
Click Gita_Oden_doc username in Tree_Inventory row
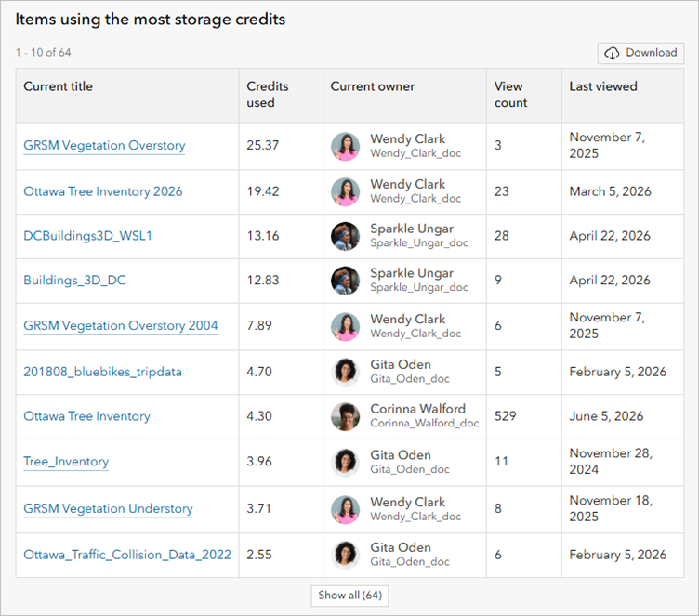click(410, 469)
